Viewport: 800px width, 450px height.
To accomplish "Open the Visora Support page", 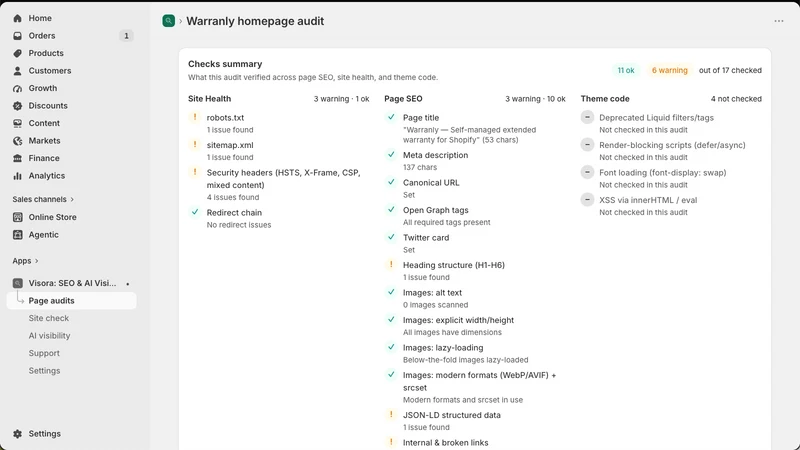I will pos(44,353).
